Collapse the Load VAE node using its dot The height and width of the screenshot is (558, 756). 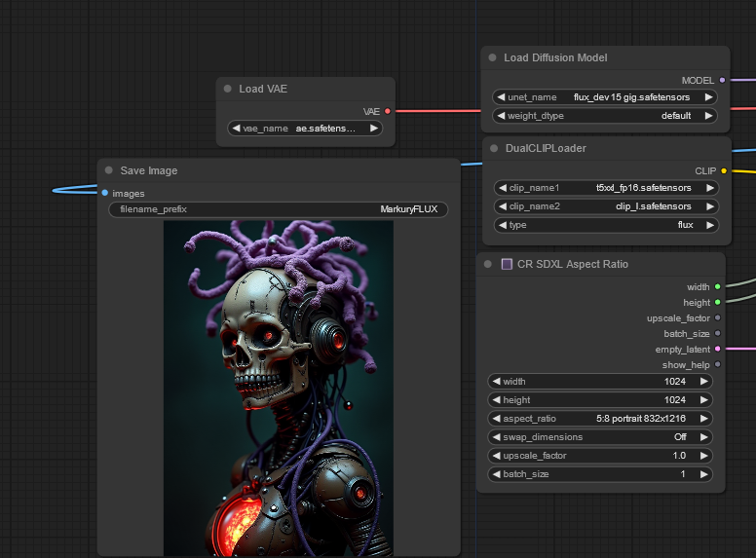pyautogui.click(x=228, y=90)
